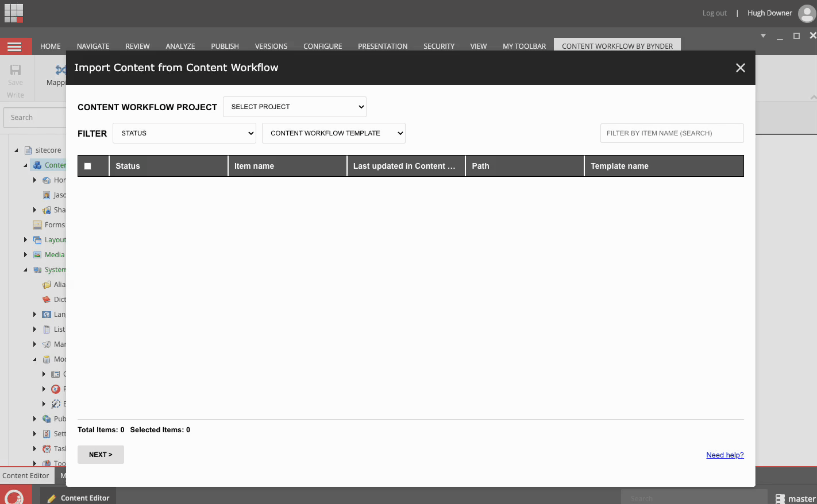Click the Modules item icon
817x504 pixels.
[47, 359]
